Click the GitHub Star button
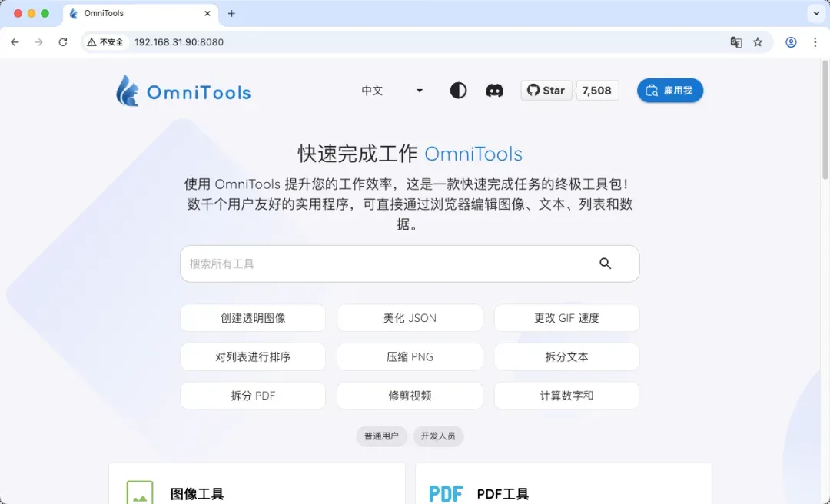Screen dimensions: 830x504 546,91
